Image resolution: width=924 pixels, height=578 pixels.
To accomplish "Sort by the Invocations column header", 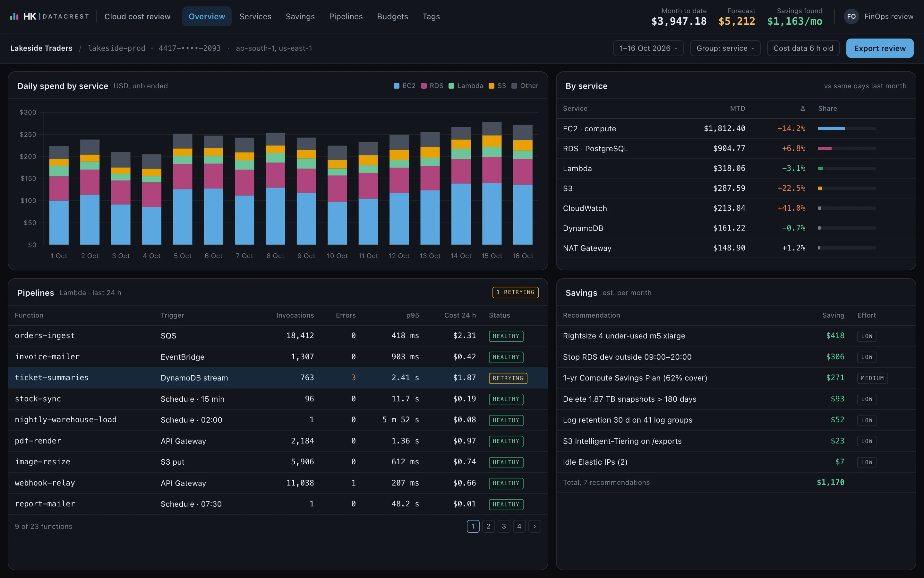I will [295, 315].
